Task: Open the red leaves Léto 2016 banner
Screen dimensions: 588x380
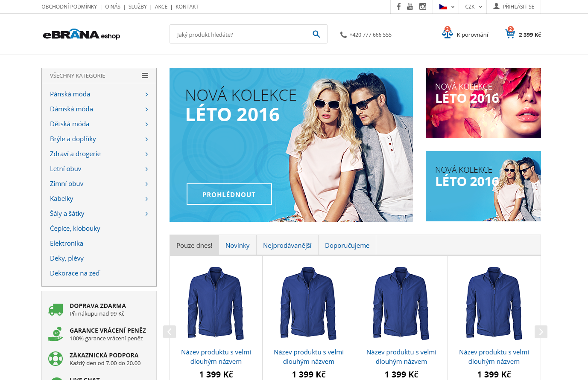Action: pyautogui.click(x=483, y=103)
